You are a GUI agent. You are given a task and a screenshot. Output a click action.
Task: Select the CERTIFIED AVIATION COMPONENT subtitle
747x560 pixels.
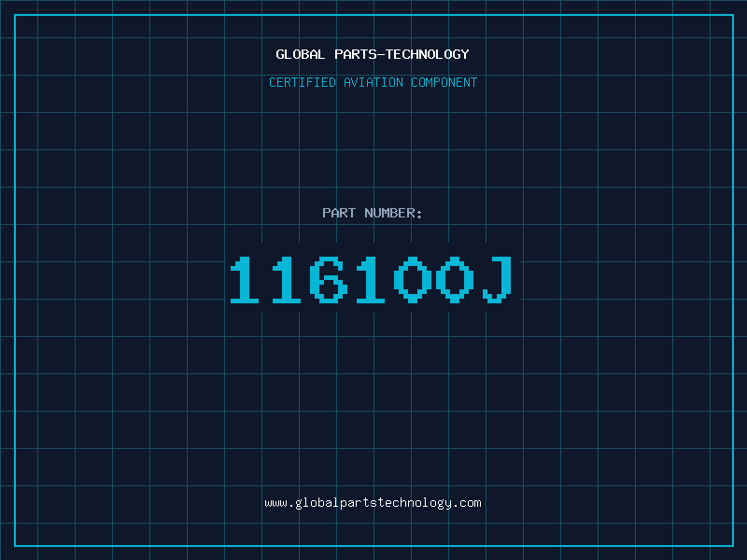point(373,82)
